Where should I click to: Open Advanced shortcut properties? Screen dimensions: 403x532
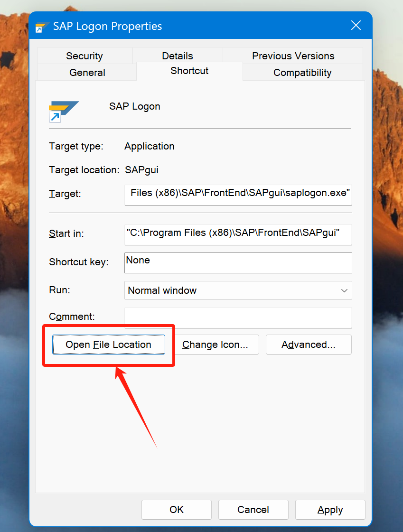point(309,345)
